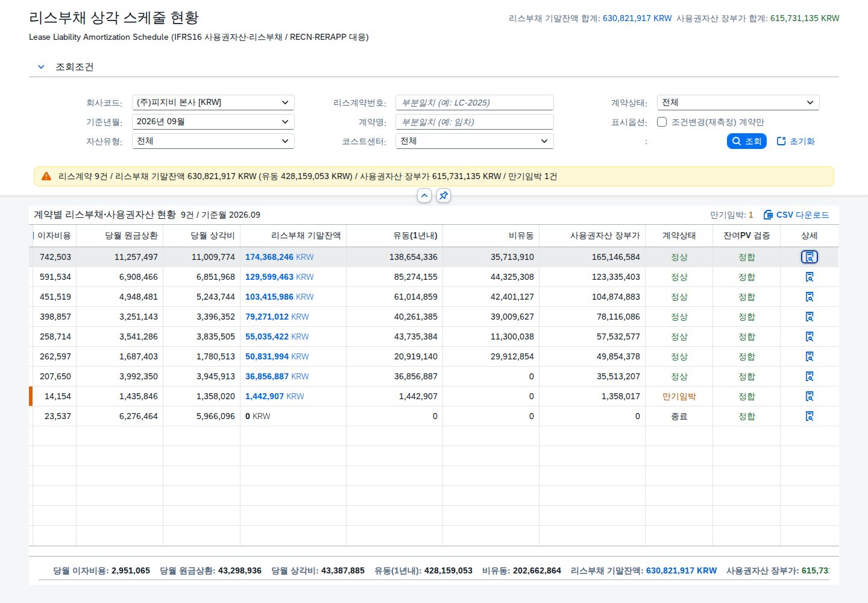Screen dimensions: 868x603
Task: Click footer total 당월 이자비용 2,951,065
Action: coord(101,570)
